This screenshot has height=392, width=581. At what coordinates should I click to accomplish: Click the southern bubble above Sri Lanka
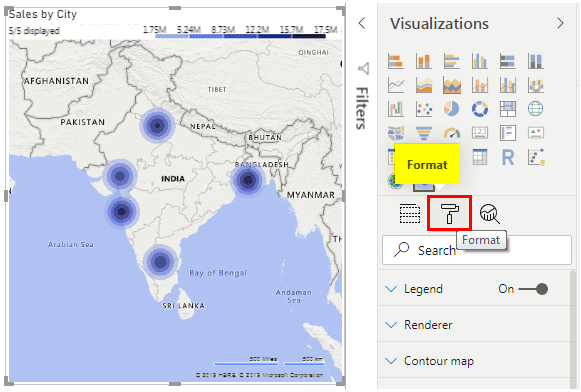point(160,262)
